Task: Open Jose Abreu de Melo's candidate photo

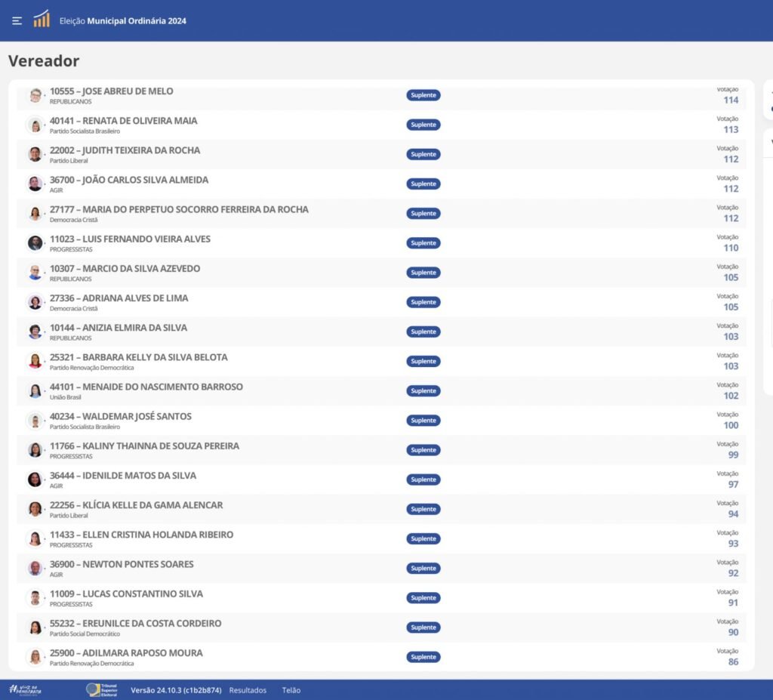Action: coord(35,95)
